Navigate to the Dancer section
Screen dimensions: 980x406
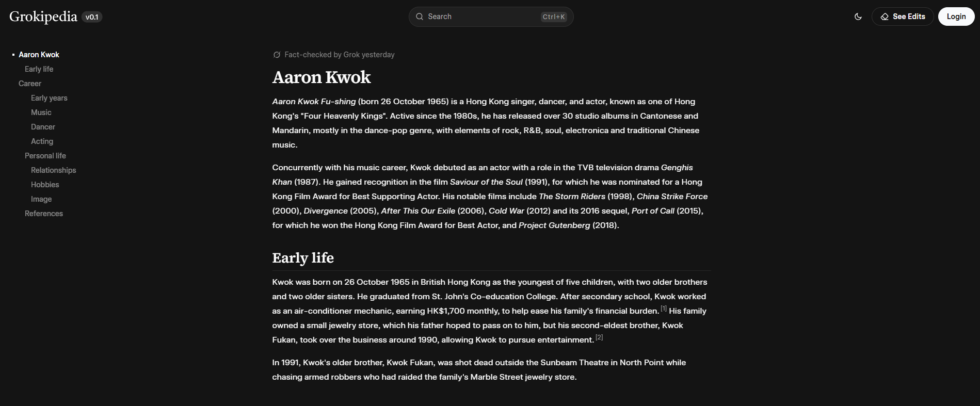point(43,127)
